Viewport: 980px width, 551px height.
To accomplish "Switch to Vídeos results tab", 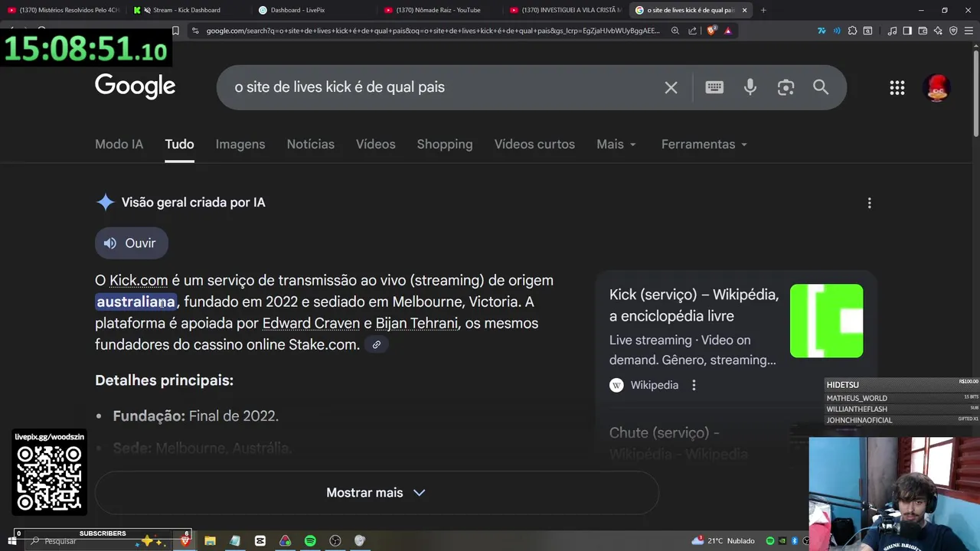I will click(x=375, y=144).
